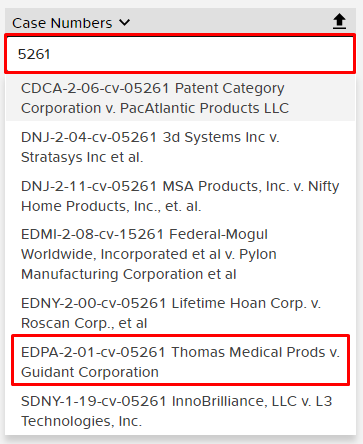Choose DNJ-2-04-cv-05261 3d Systems v. Stratasys
Screen dimensions: 363x444
180,147
